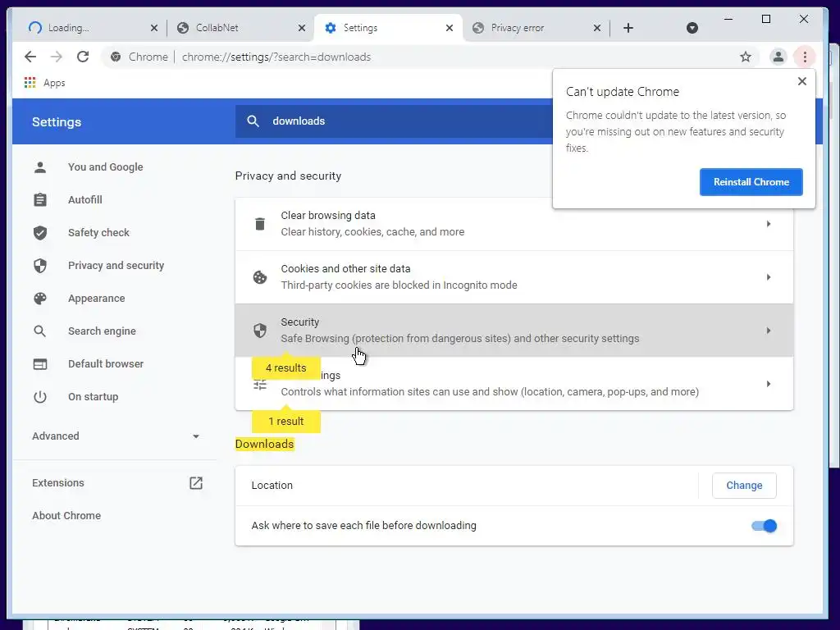This screenshot has height=630, width=840.
Task: Open the user profile avatar icon
Action: [x=778, y=57]
